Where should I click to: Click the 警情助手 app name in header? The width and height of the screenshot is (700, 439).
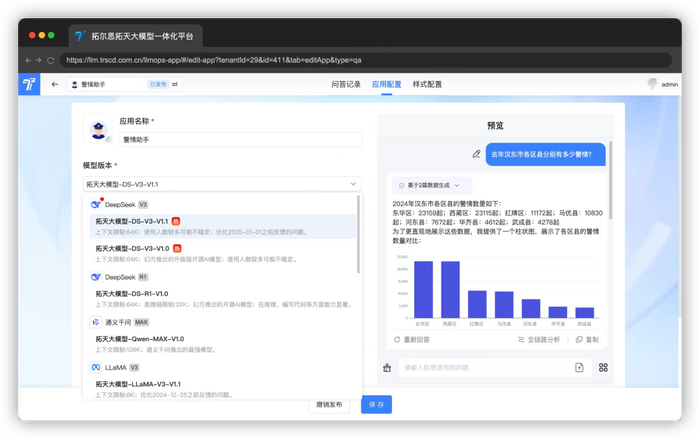coord(93,84)
